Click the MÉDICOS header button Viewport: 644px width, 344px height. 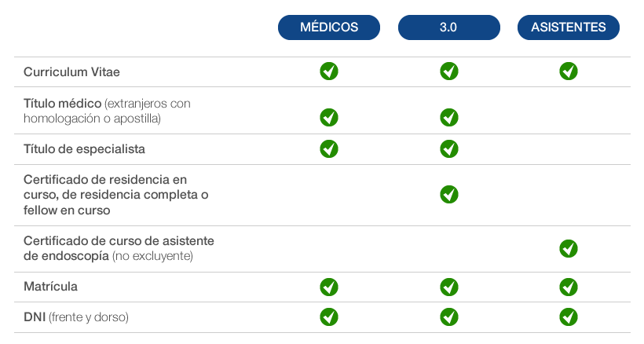click(x=329, y=27)
